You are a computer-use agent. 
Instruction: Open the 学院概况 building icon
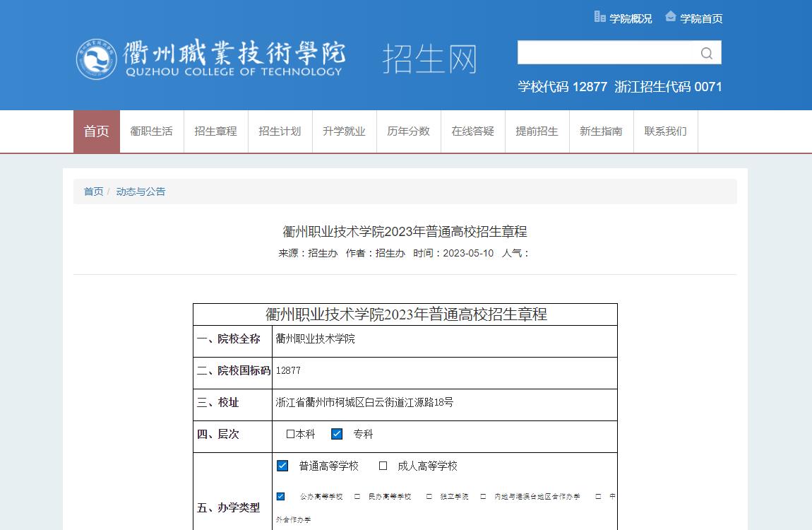point(599,17)
